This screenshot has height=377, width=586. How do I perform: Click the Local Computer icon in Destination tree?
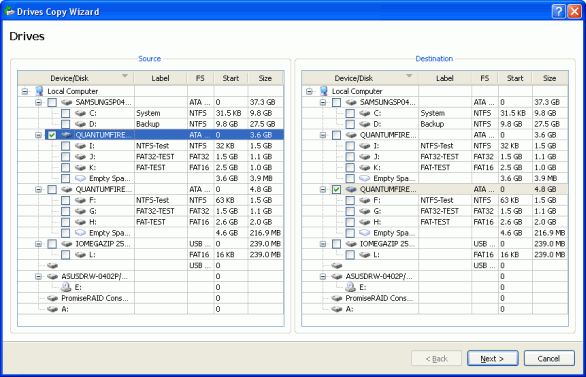pos(324,91)
